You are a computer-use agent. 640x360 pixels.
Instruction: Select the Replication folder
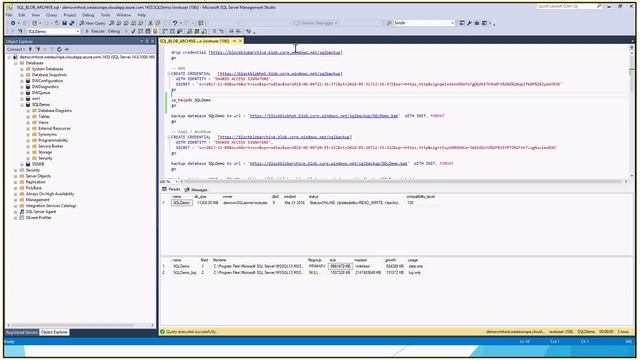pyautogui.click(x=36, y=182)
